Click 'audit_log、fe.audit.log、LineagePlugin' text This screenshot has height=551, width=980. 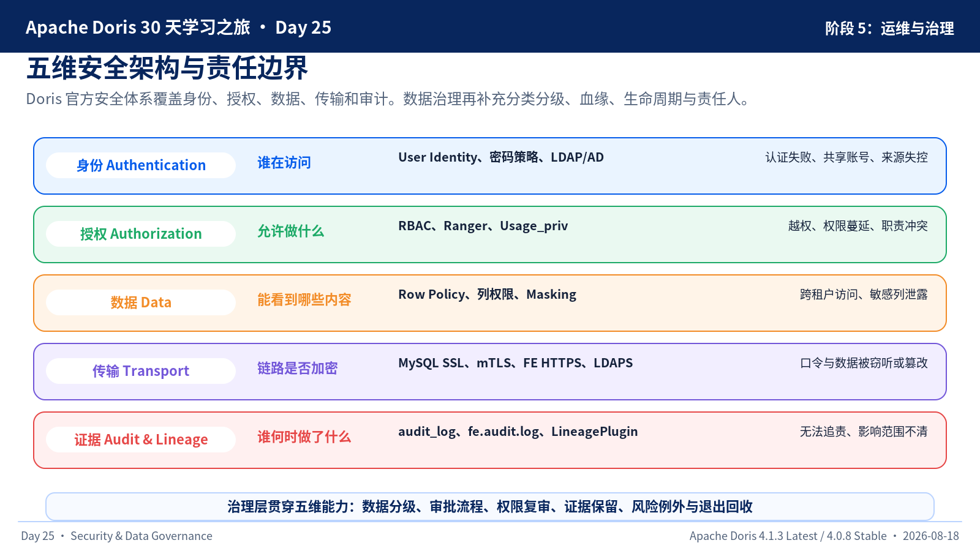click(518, 432)
